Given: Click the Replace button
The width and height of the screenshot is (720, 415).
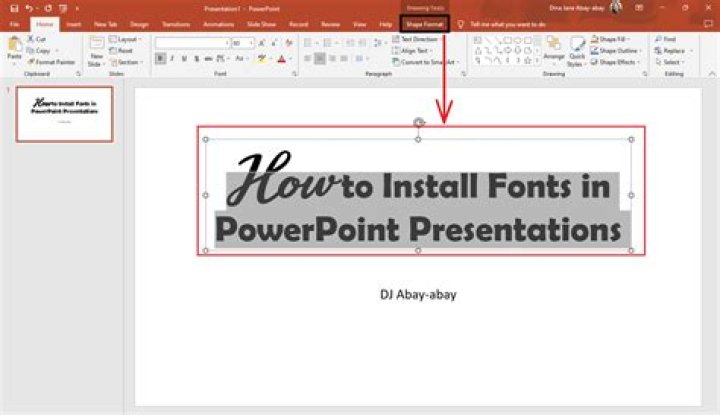Looking at the screenshot, I should click(x=671, y=50).
